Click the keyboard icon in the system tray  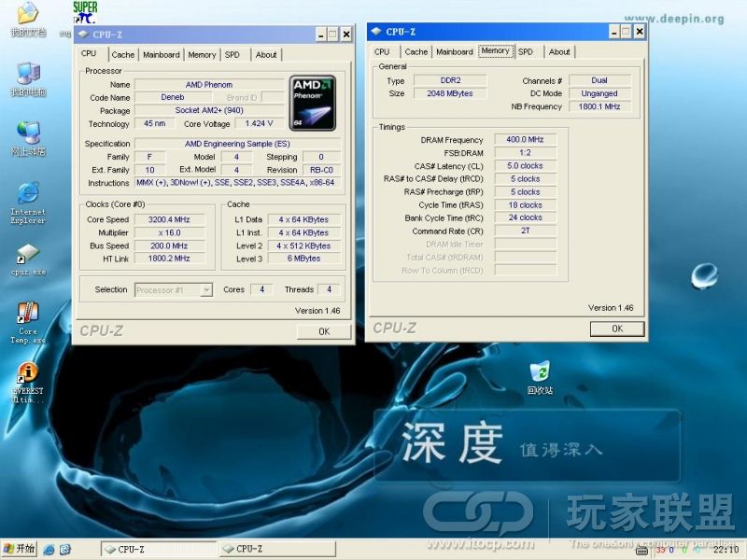point(641,551)
